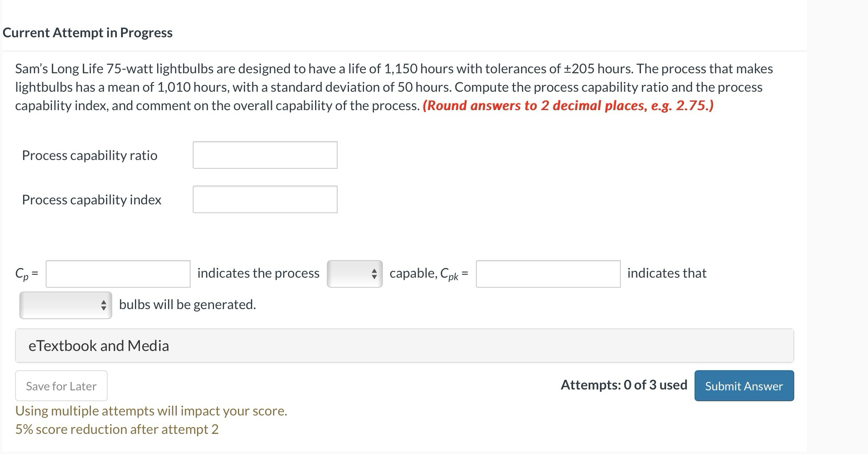Click the "Process capability index" label
This screenshot has width=868, height=454.
click(x=91, y=200)
